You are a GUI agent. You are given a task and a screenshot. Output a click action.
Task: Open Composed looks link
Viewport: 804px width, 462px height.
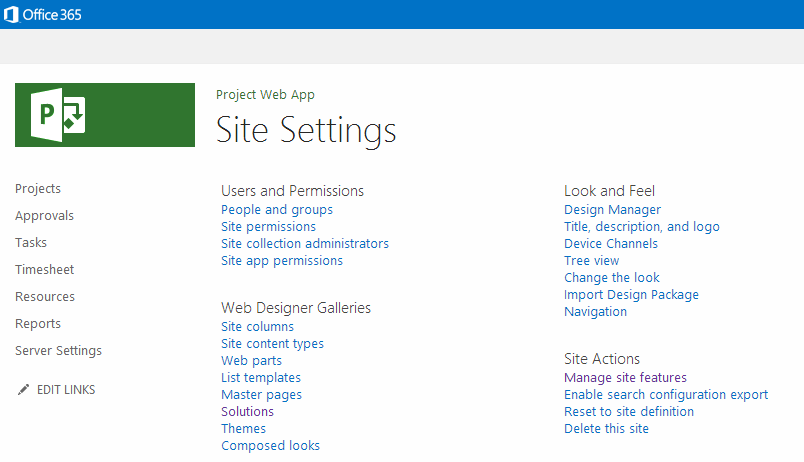pos(271,446)
